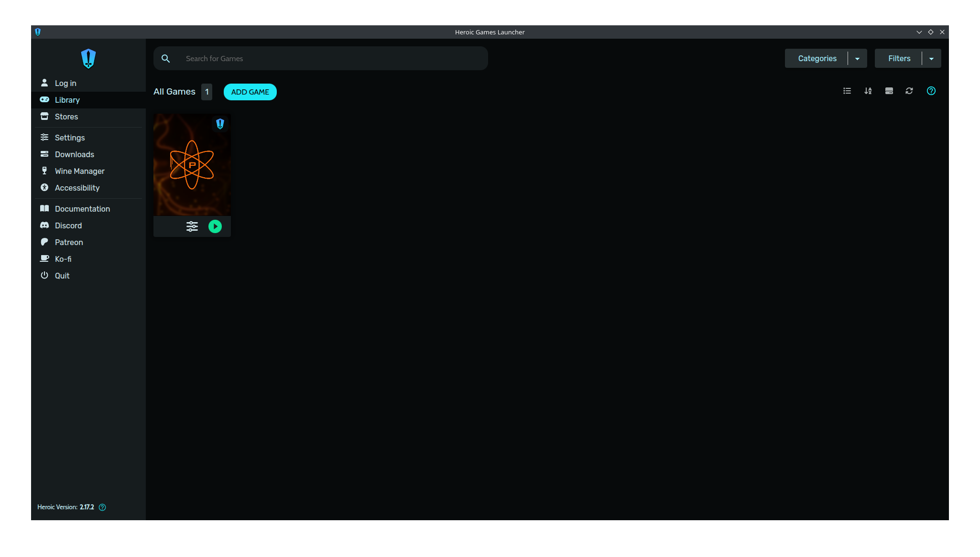Open Accessibility settings

(88, 188)
